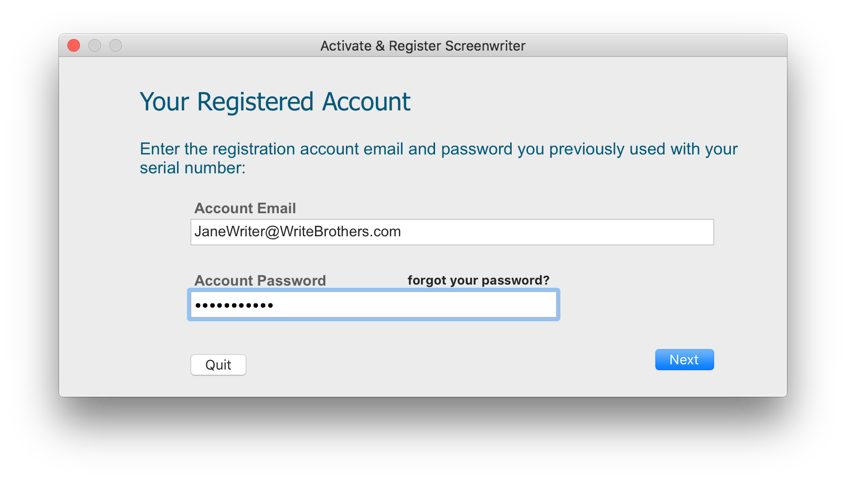The width and height of the screenshot is (846, 481).
Task: Click the masked password dots
Action: [234, 306]
